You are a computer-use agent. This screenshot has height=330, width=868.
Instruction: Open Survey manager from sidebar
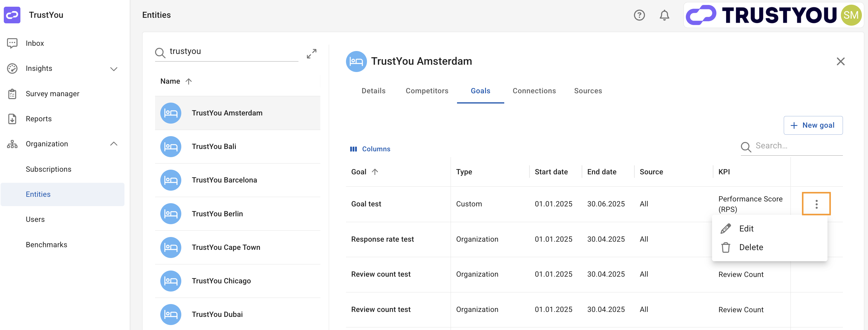coord(52,94)
